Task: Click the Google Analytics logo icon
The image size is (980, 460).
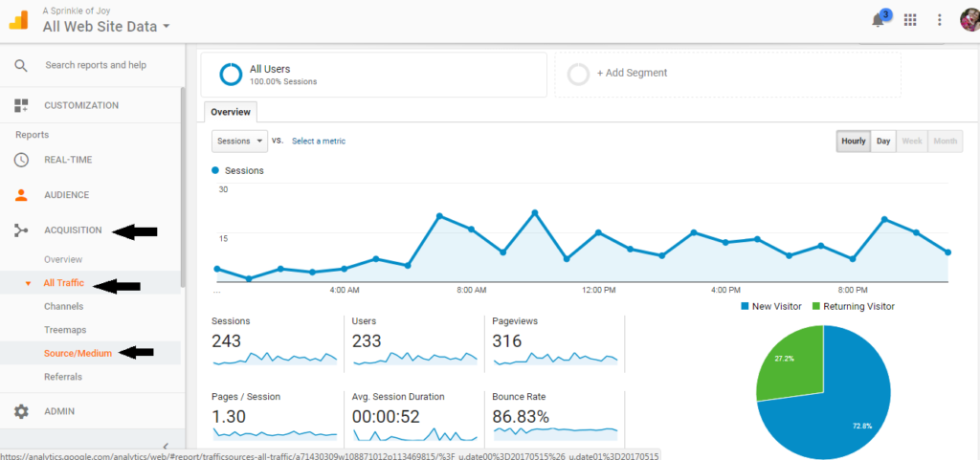Action: coord(19,19)
